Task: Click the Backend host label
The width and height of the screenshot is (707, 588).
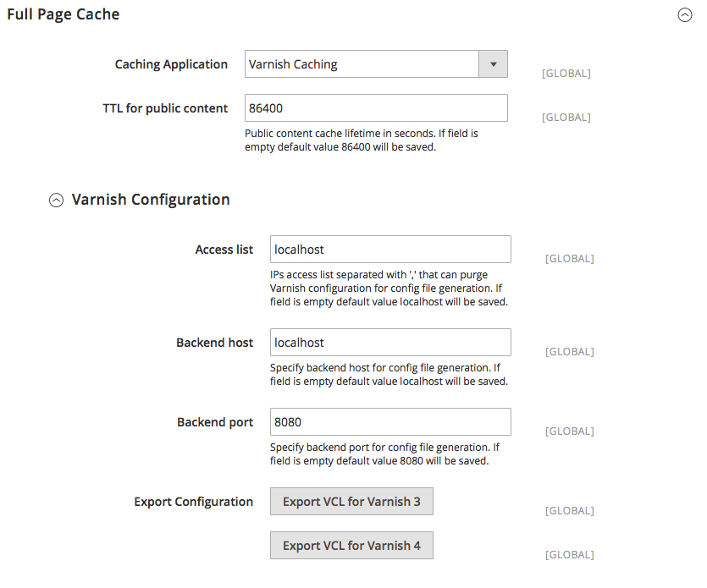Action: (x=215, y=343)
